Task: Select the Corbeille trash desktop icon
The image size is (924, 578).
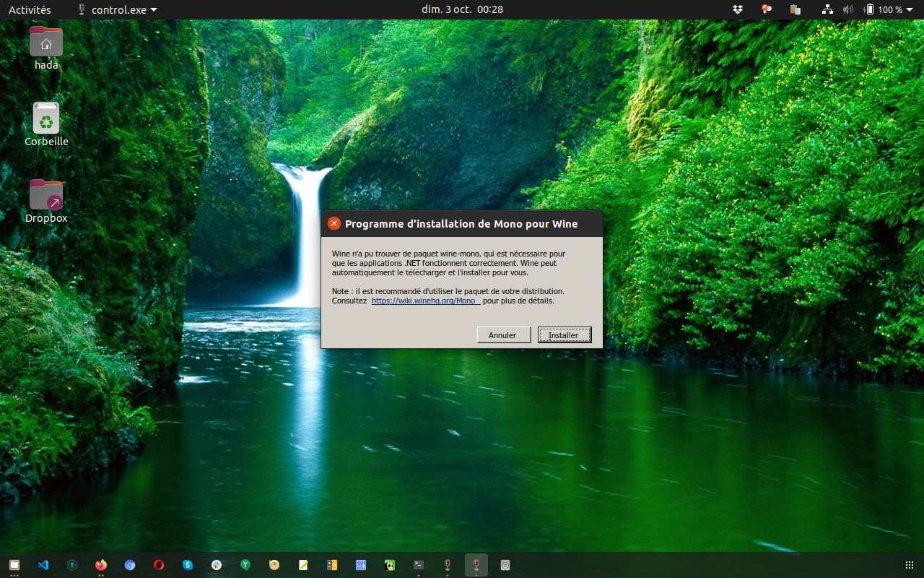Action: point(46,124)
